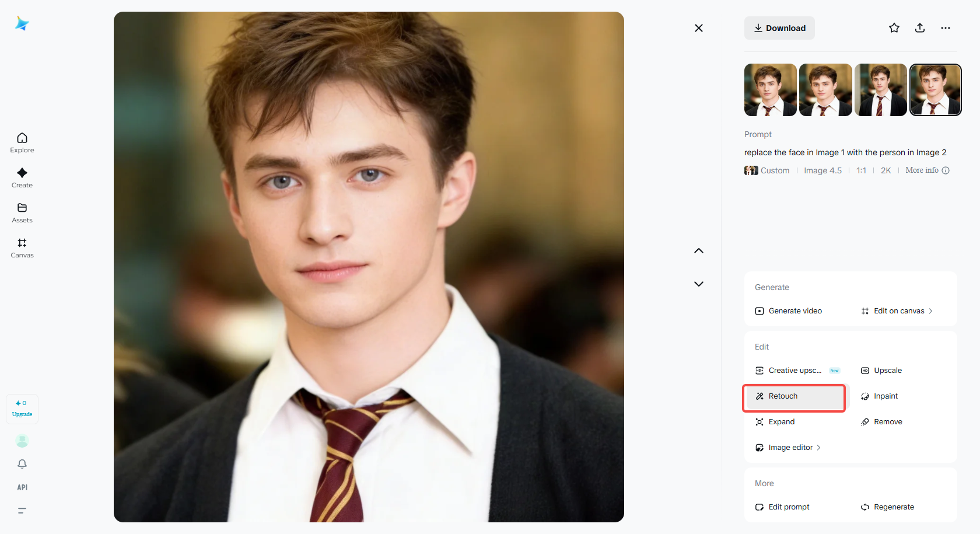Image resolution: width=980 pixels, height=534 pixels.
Task: Click the Download button
Action: click(779, 28)
